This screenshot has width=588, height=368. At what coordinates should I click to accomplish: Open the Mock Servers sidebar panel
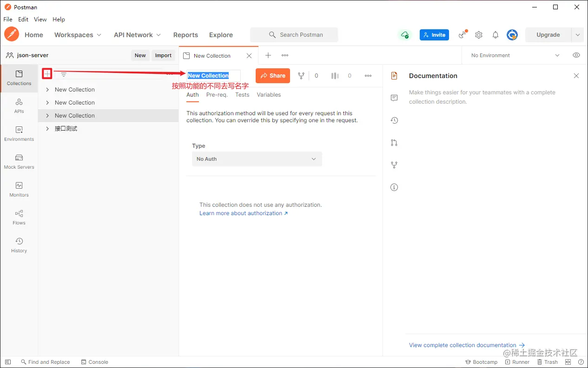click(x=19, y=162)
